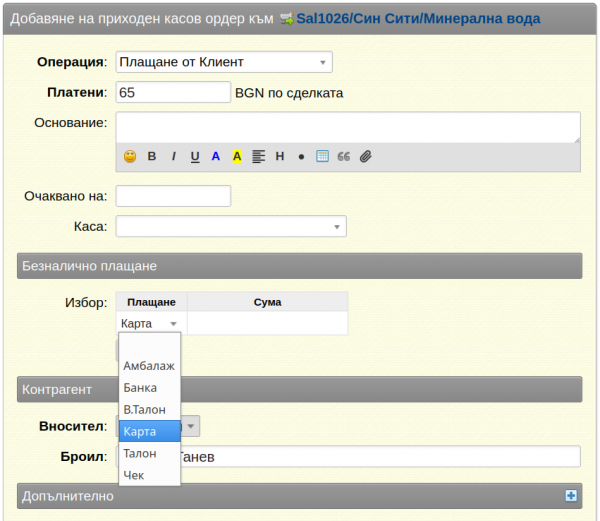Apply italic formatting in the editor toolbar

click(x=174, y=156)
